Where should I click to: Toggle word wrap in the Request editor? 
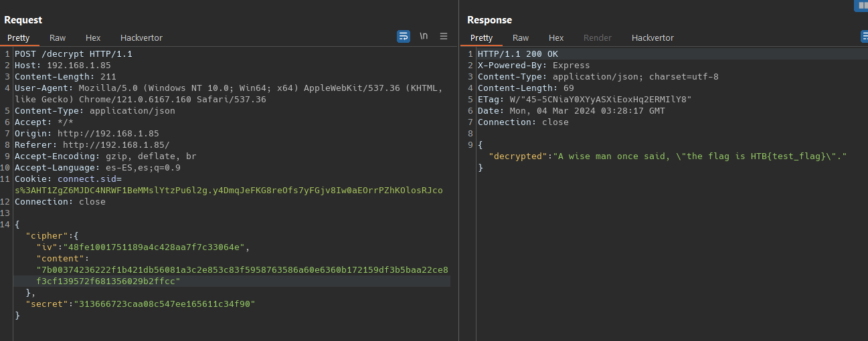pos(404,36)
